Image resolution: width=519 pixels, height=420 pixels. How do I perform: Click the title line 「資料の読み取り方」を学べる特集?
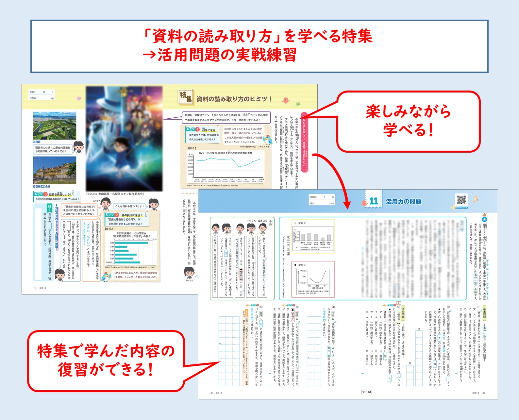pyautogui.click(x=258, y=36)
